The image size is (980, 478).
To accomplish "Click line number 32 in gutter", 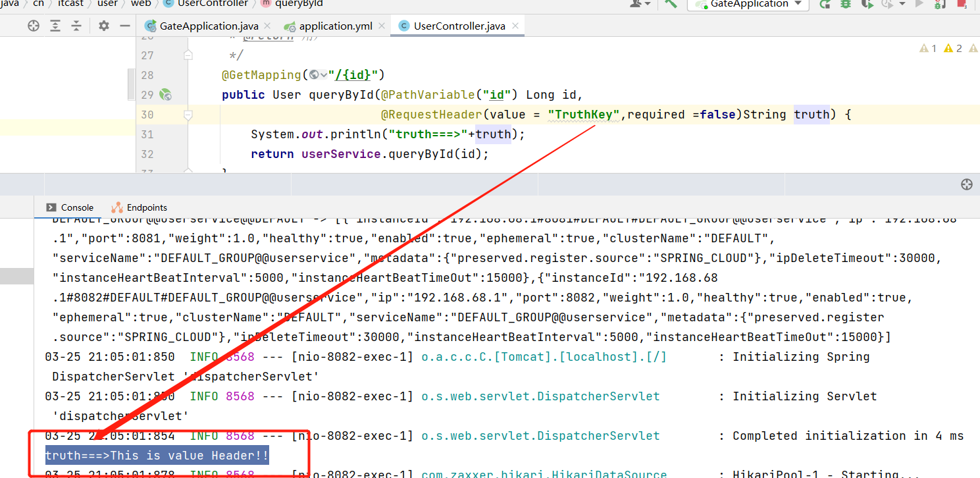I will point(147,154).
